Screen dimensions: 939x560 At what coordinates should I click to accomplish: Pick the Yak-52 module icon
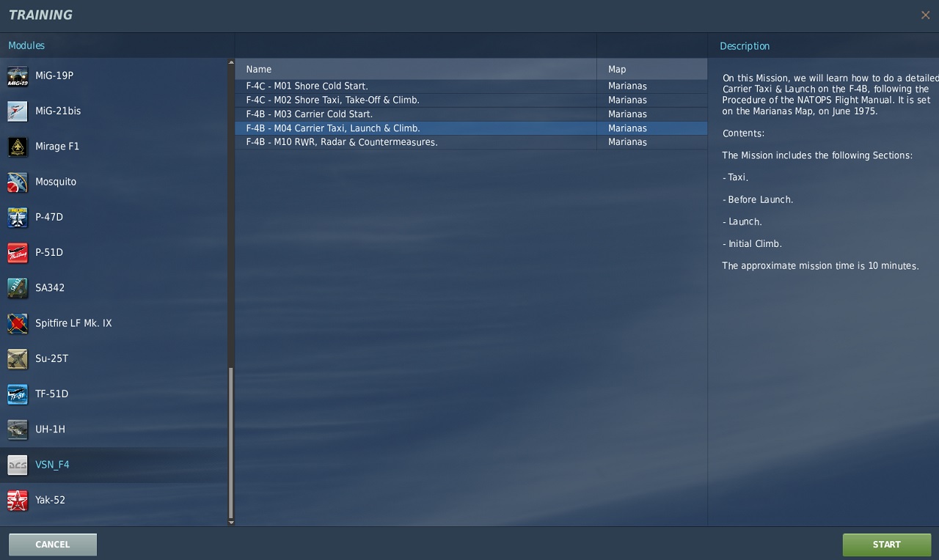tap(18, 501)
